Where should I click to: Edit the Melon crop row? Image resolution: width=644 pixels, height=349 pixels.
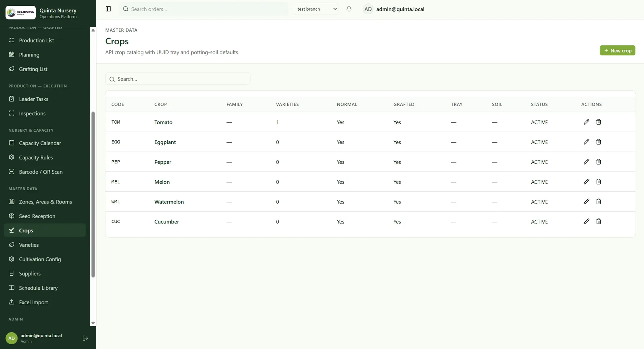(586, 182)
